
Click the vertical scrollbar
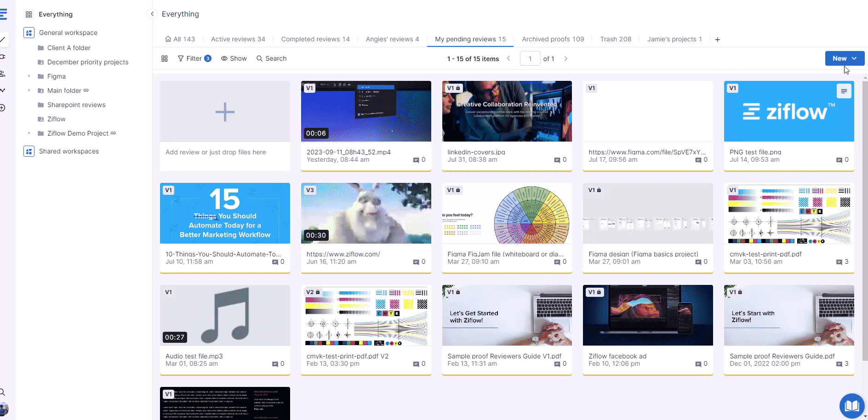[865, 221]
